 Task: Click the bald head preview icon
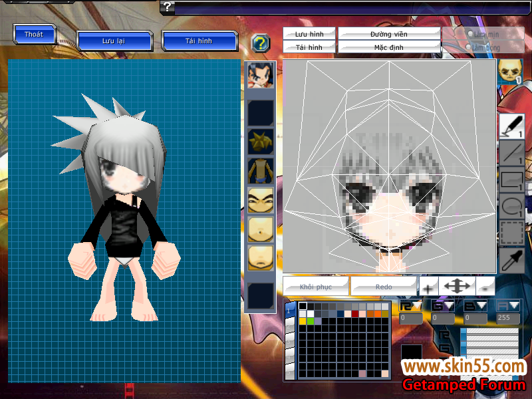click(x=510, y=72)
